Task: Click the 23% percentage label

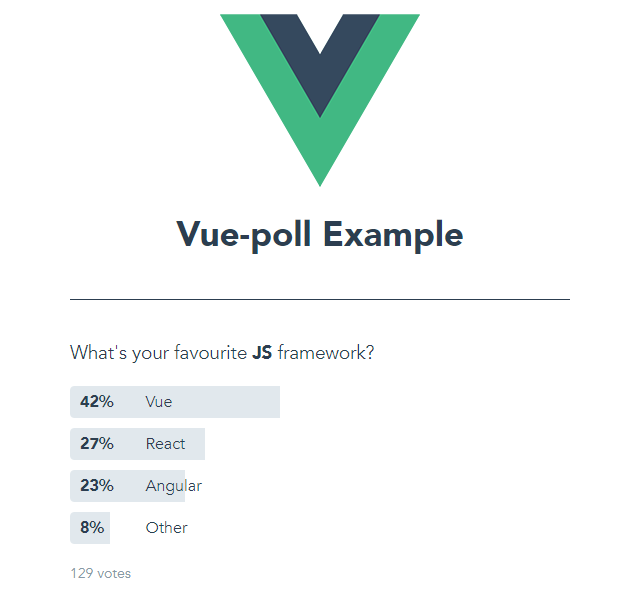Action: pyautogui.click(x=96, y=486)
